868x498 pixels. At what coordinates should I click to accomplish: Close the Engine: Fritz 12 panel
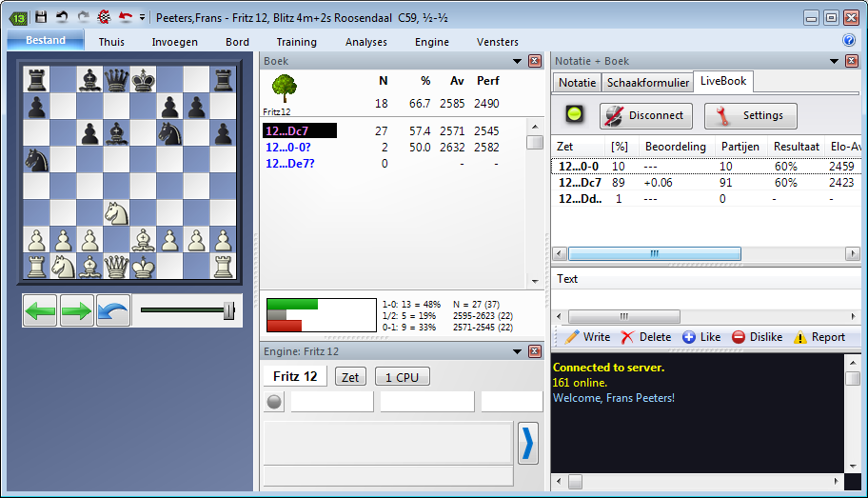point(535,351)
